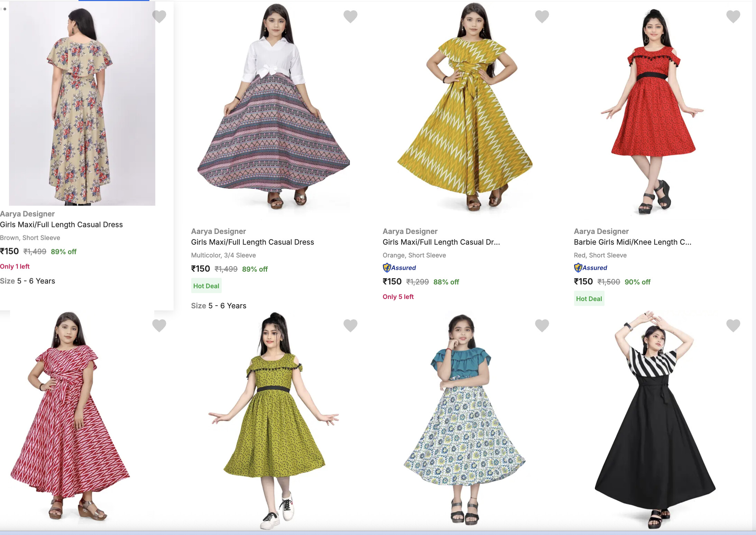Viewport: 756px width, 535px height.
Task: Wishlist the red striped maxi dress
Action: click(159, 325)
